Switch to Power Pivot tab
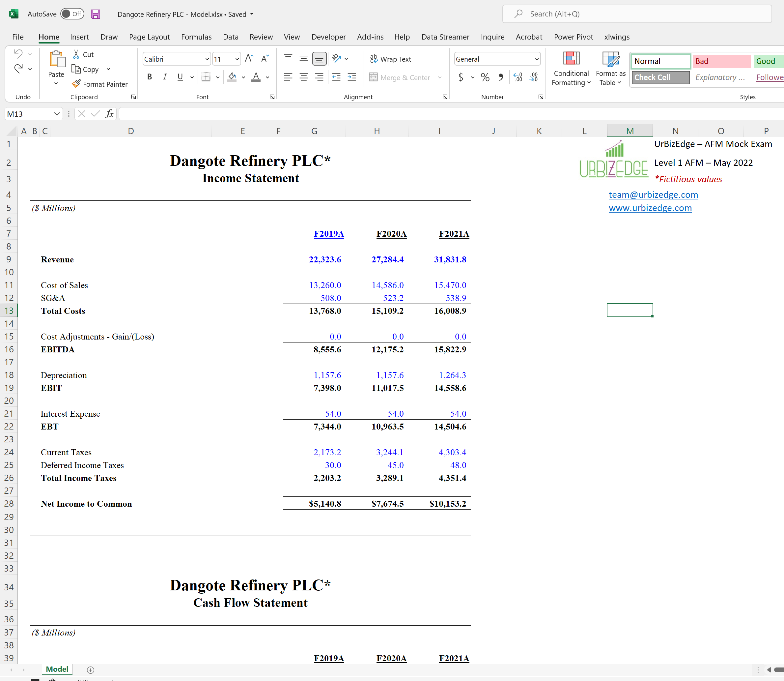 [573, 37]
